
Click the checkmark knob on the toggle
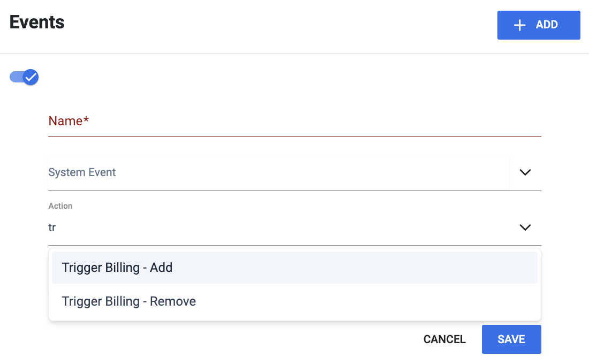coord(31,77)
